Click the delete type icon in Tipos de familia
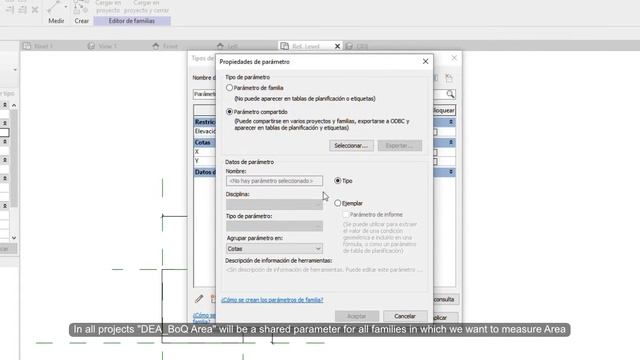 (449, 78)
